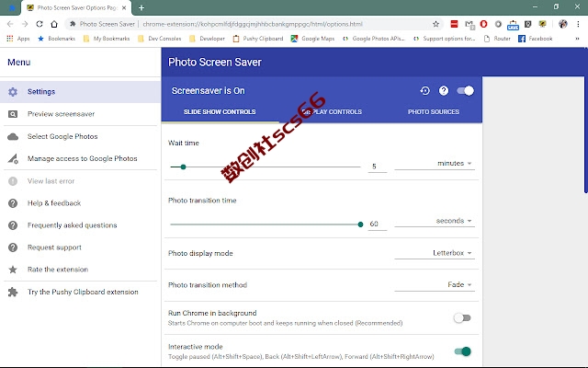Click Request support

pyautogui.click(x=80, y=247)
